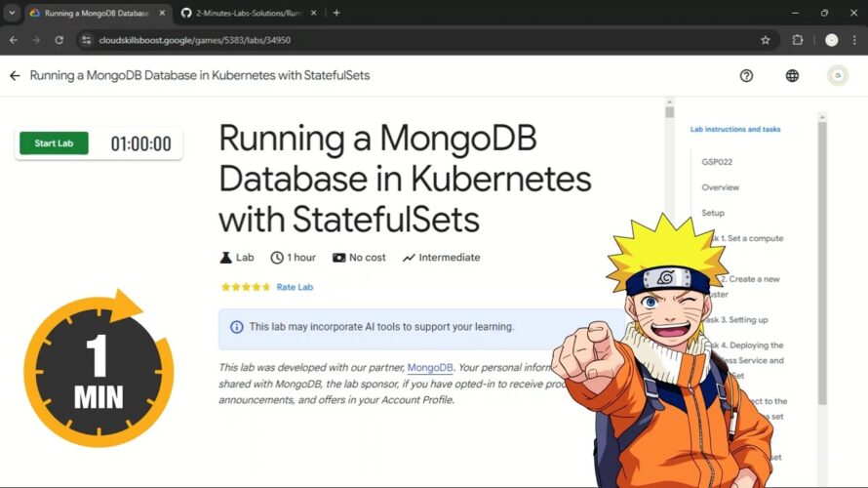Screen dimensions: 868x488
Task: Open the help question mark icon
Action: [746, 76]
